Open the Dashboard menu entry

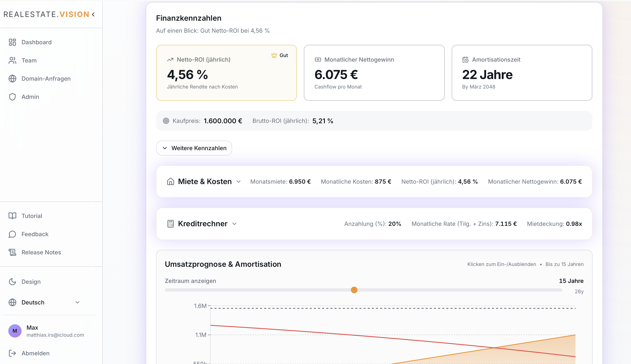(x=36, y=42)
